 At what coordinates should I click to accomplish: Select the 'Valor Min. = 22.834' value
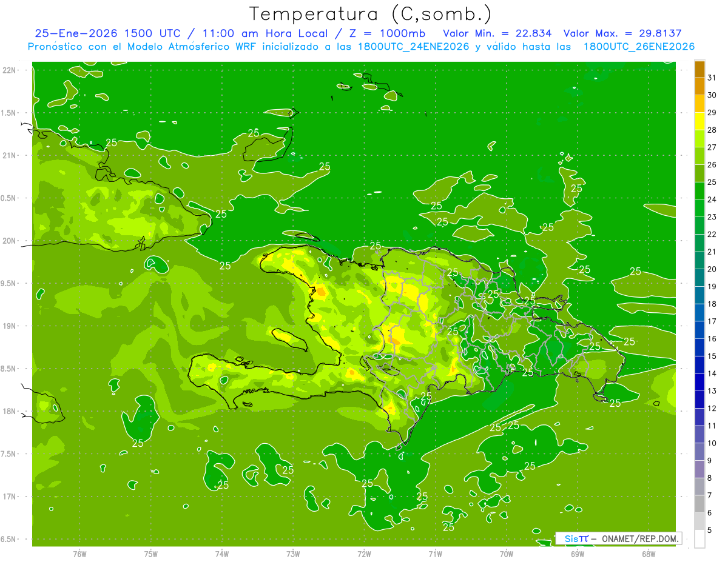(x=497, y=33)
